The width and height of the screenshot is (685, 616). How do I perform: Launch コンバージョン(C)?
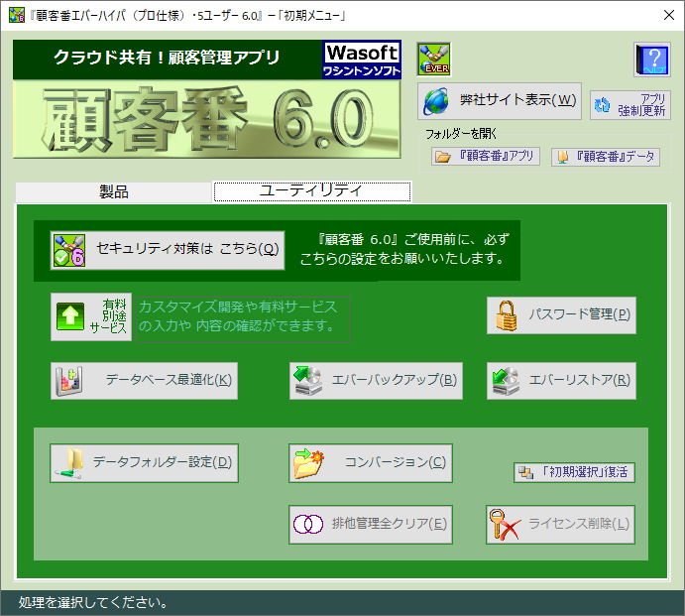click(371, 463)
